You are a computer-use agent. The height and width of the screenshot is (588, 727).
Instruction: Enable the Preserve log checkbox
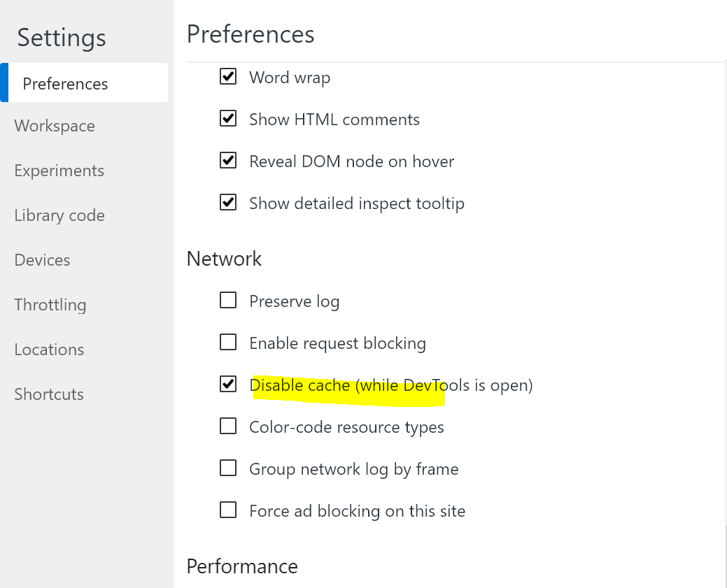tap(228, 301)
